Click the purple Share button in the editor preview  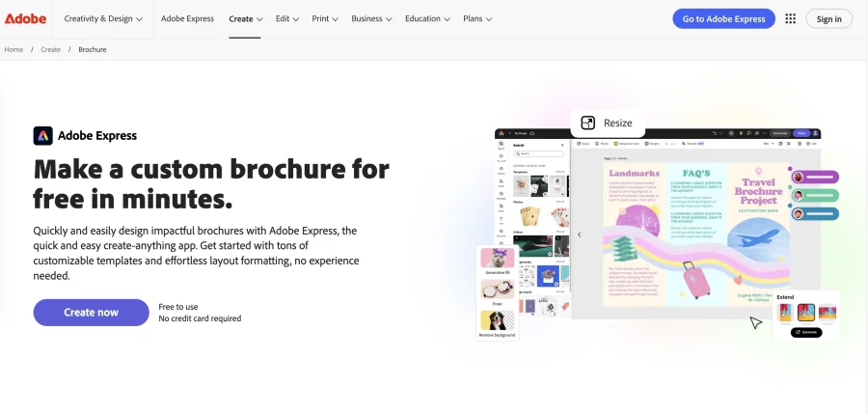coord(801,133)
